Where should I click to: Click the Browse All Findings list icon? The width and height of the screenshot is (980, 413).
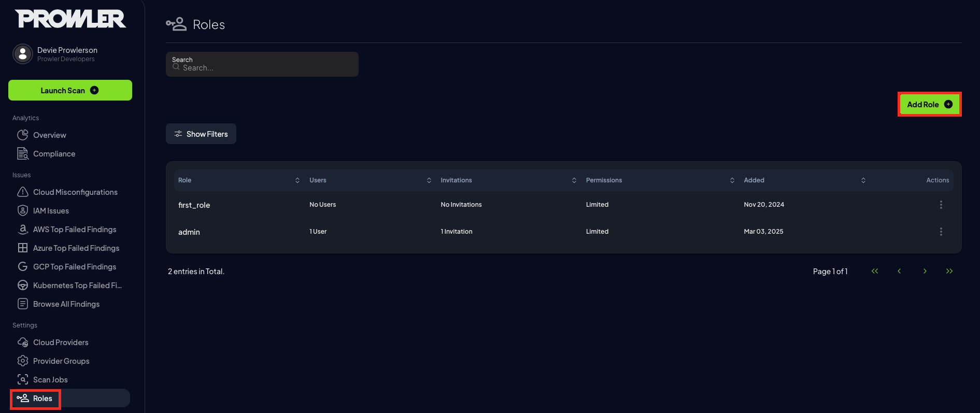[x=23, y=304]
